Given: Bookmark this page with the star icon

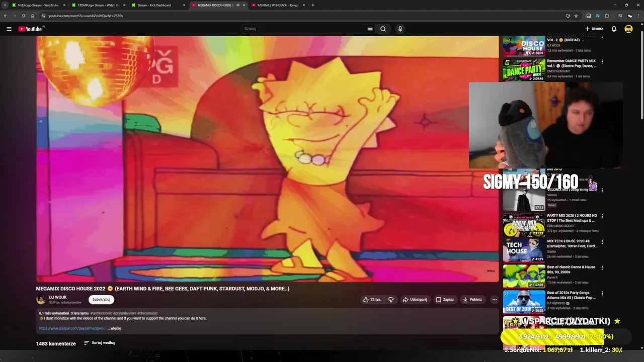Looking at the screenshot, I should coord(576,16).
